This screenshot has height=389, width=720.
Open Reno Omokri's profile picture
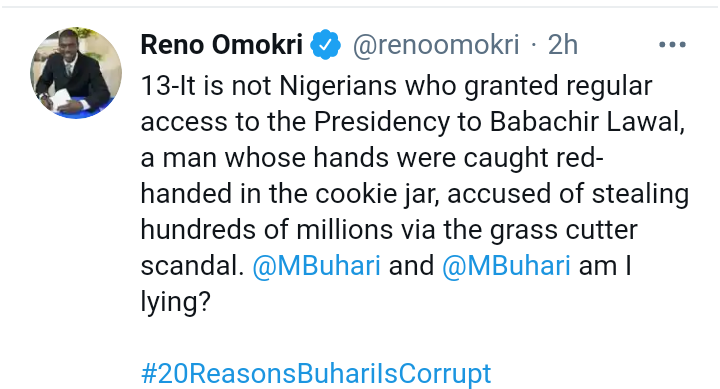point(76,73)
